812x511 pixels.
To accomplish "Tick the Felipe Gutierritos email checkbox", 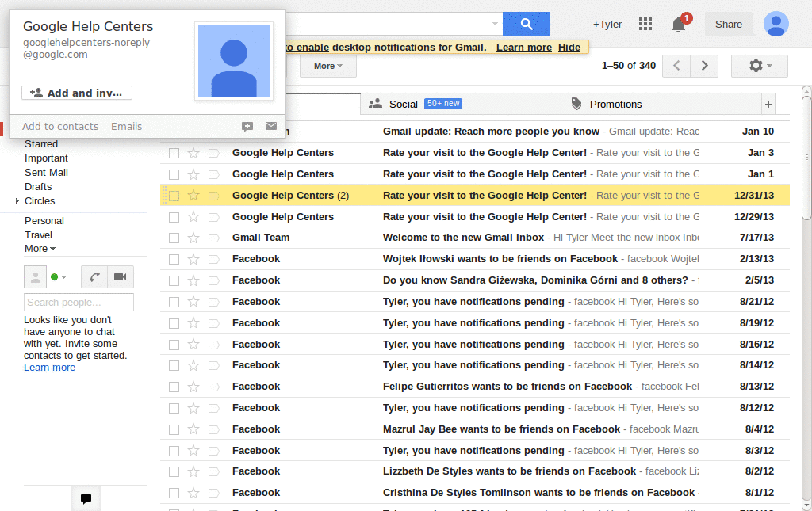I will (174, 387).
